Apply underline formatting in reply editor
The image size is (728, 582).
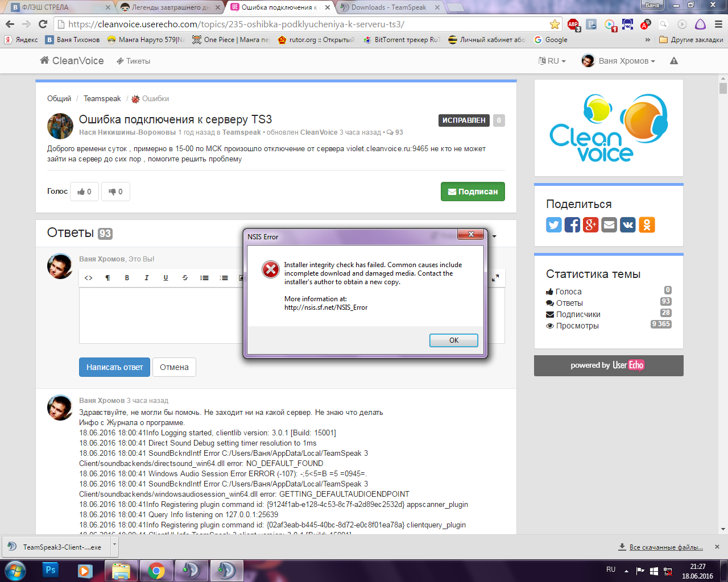[x=166, y=278]
